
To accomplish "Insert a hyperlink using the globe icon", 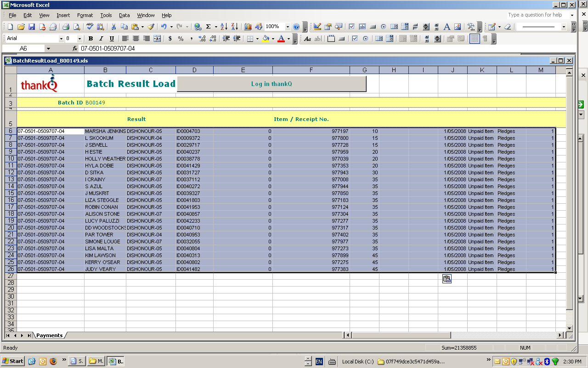I will (x=198, y=27).
